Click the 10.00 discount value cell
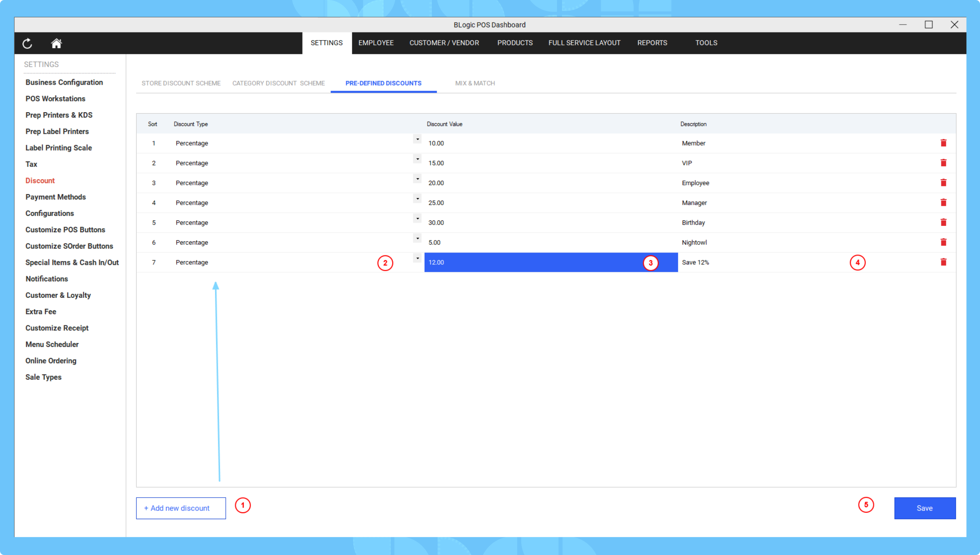980x555 pixels. pos(551,143)
